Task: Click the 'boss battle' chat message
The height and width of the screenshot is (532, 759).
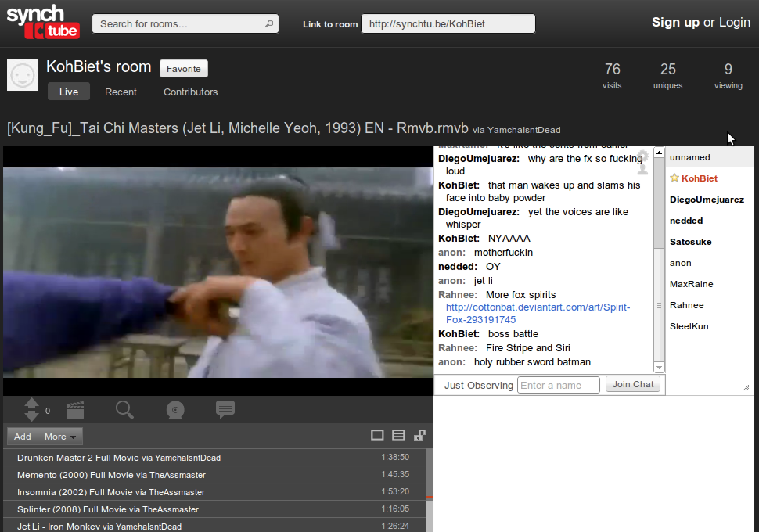Action: point(513,333)
